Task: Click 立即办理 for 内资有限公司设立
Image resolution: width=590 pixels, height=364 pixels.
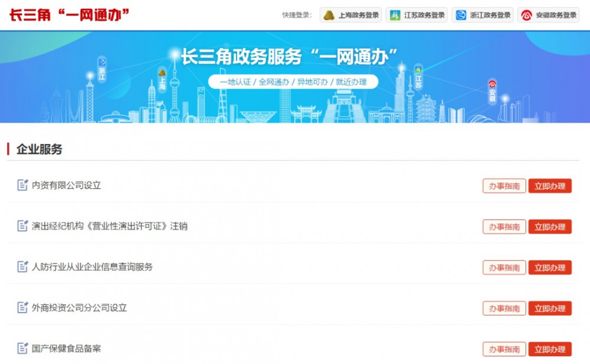Action: click(x=550, y=186)
